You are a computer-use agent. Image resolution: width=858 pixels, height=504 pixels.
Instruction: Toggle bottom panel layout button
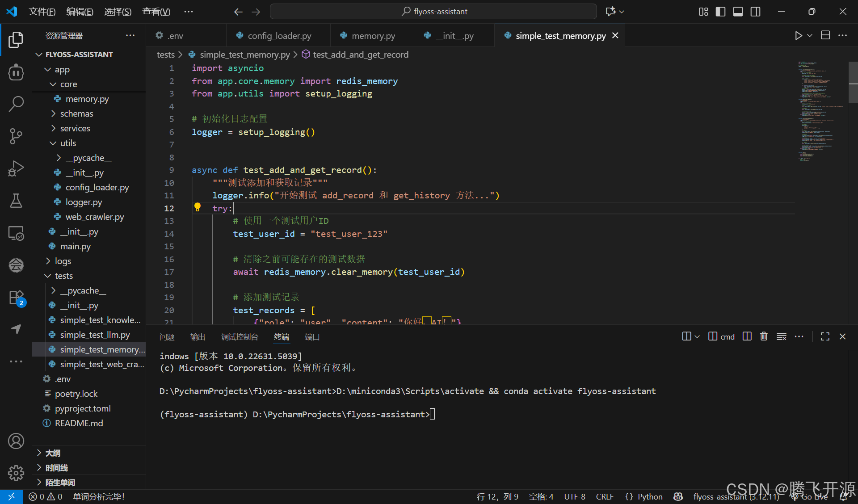tap(738, 12)
